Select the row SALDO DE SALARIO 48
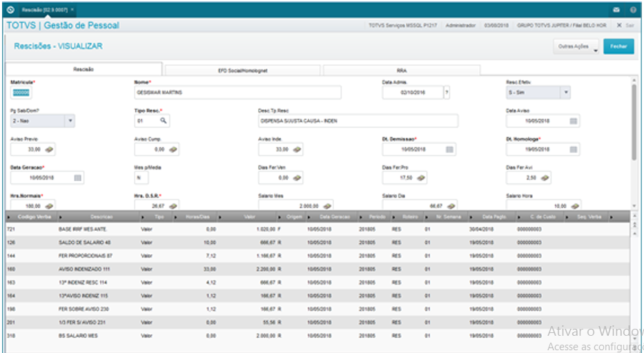 coord(318,243)
